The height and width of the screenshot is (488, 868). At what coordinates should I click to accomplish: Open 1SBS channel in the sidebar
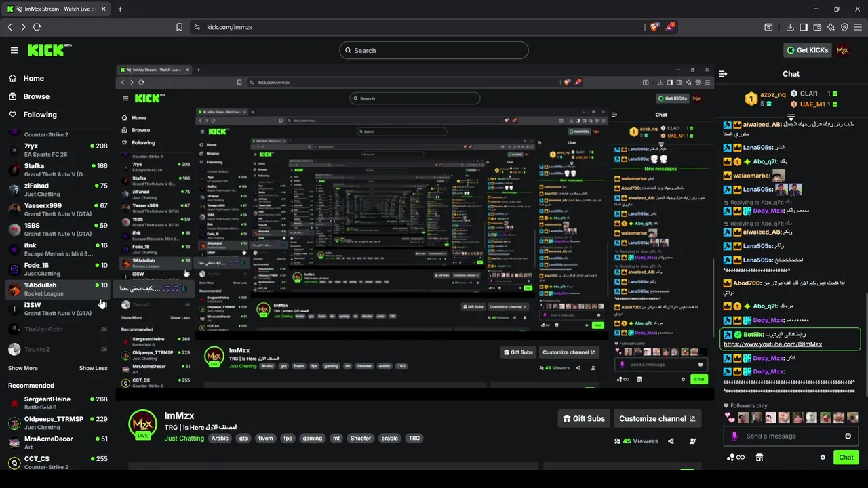point(58,229)
